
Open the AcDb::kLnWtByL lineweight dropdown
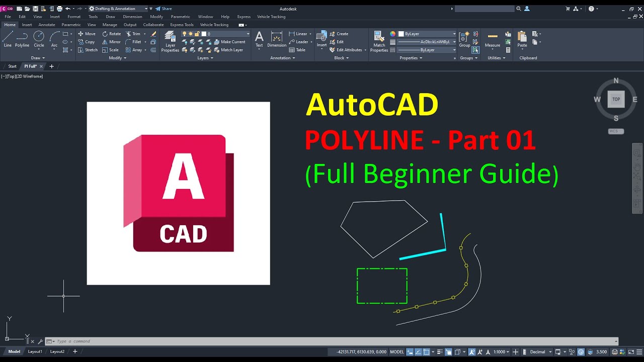pyautogui.click(x=427, y=42)
